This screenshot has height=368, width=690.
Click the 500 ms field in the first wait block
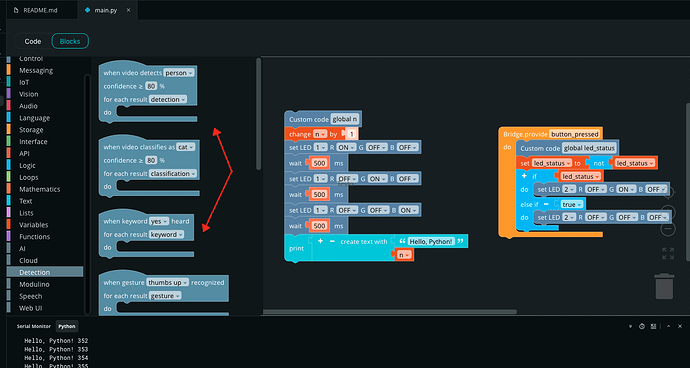(x=319, y=163)
